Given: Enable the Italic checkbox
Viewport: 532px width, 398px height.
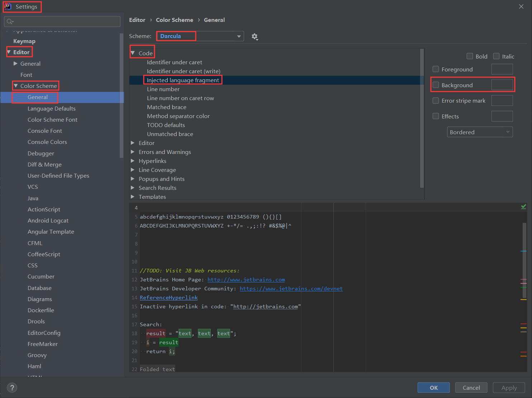Looking at the screenshot, I should pos(497,56).
